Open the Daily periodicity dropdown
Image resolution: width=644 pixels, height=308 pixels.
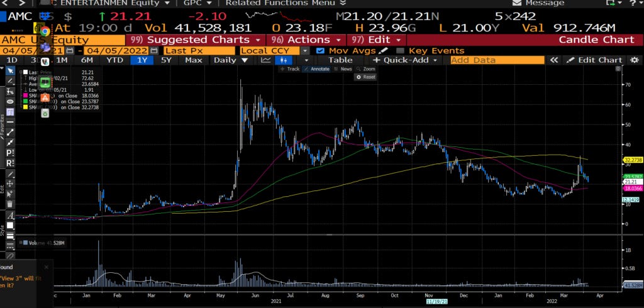pos(230,60)
